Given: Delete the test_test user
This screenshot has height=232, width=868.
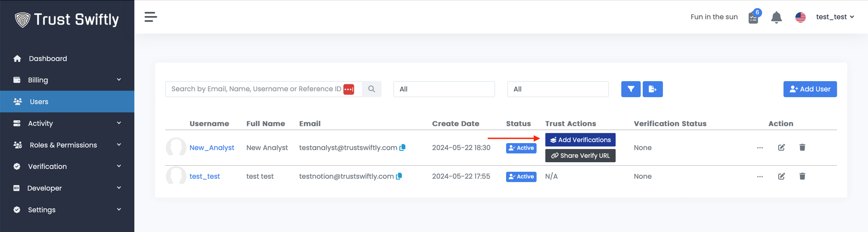Looking at the screenshot, I should pyautogui.click(x=802, y=176).
